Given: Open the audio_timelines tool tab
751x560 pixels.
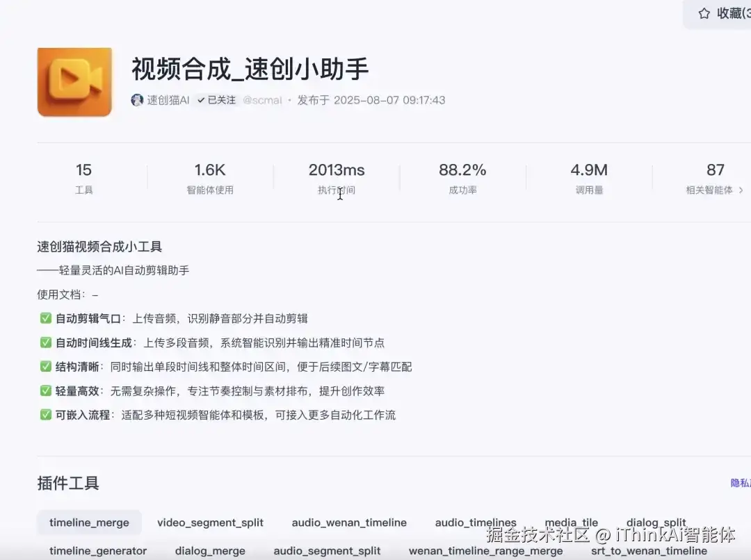Looking at the screenshot, I should pos(476,522).
